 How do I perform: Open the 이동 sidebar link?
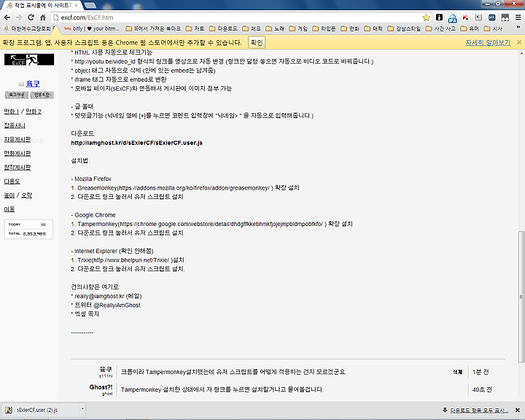coord(9,209)
